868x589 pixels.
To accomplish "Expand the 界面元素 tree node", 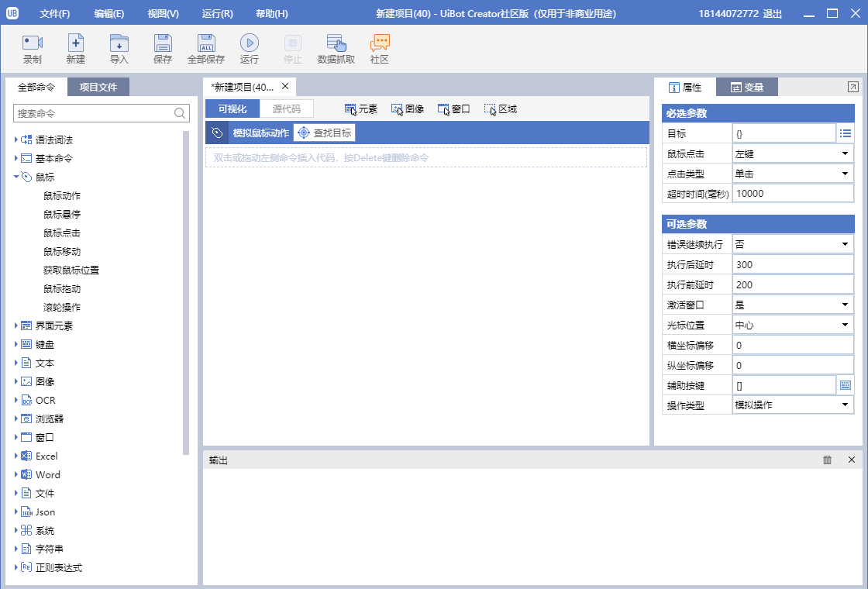I will pos(16,325).
